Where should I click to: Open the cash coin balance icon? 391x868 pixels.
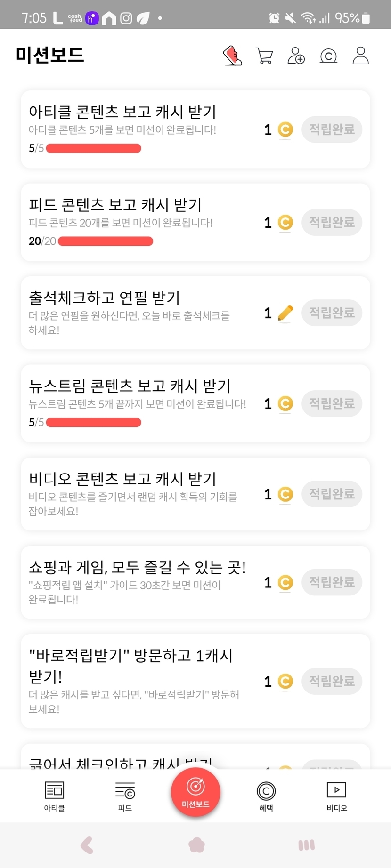[328, 56]
